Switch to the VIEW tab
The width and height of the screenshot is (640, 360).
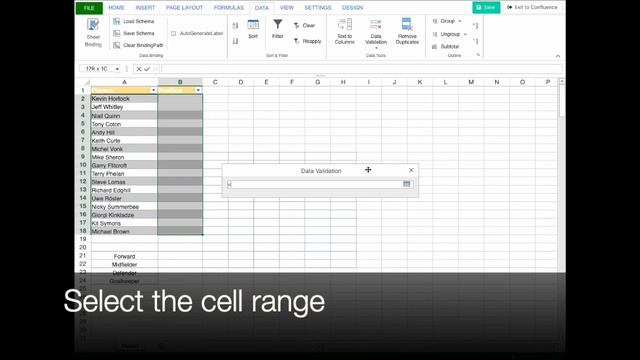point(287,8)
